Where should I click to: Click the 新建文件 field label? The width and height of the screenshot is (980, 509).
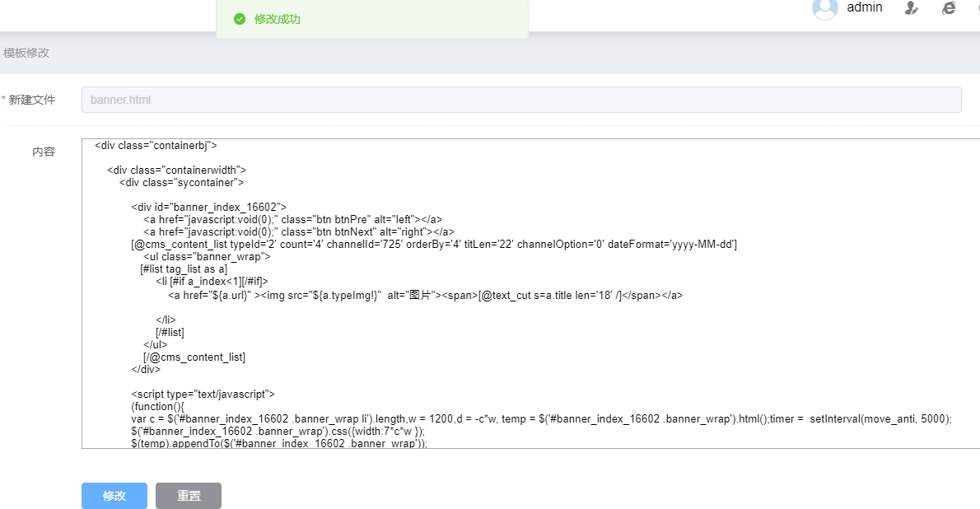pos(32,100)
